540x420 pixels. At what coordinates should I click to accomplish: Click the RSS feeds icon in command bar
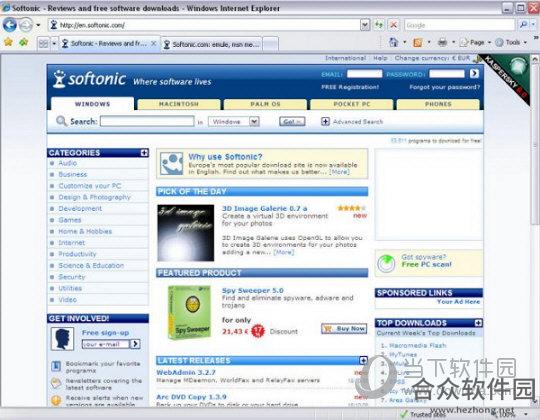click(x=418, y=42)
